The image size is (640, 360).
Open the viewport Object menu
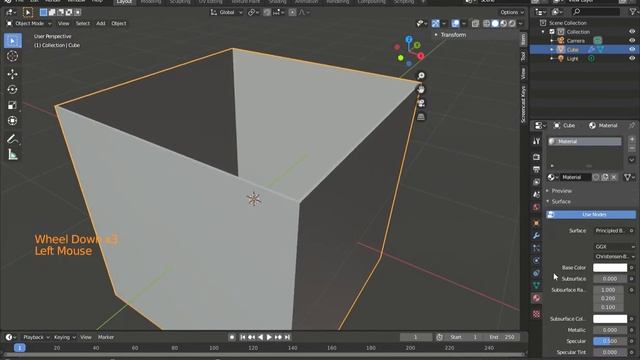point(119,24)
